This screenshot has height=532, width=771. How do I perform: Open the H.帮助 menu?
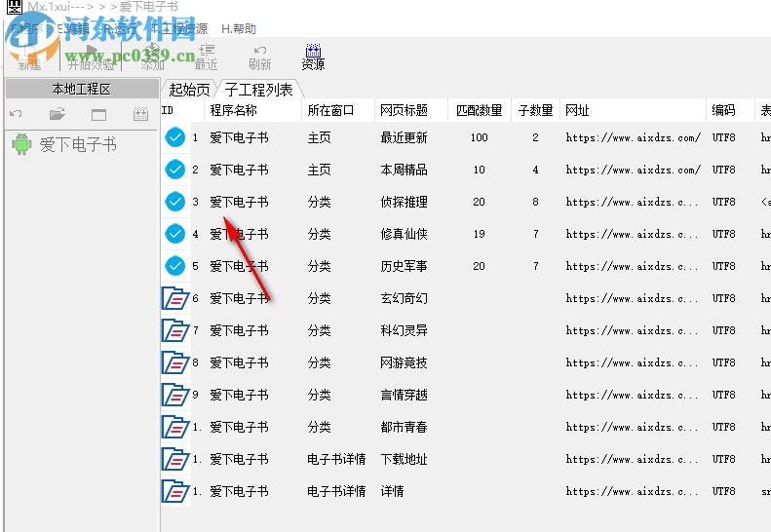[239, 29]
